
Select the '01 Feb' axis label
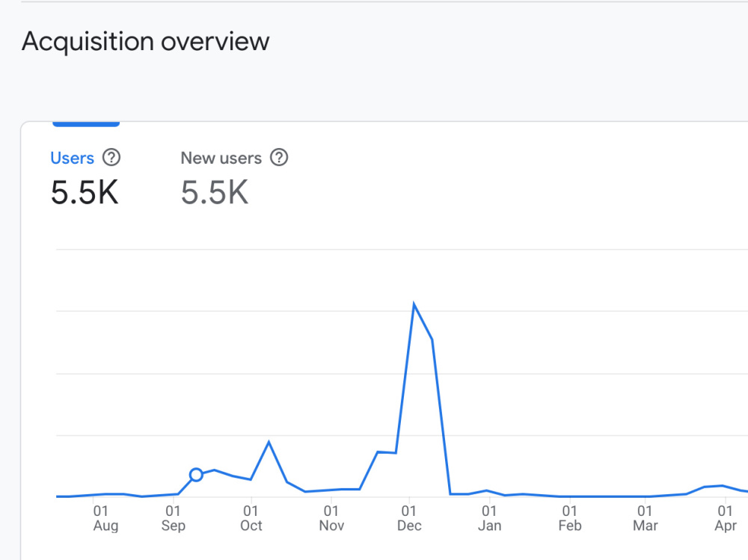coord(569,518)
